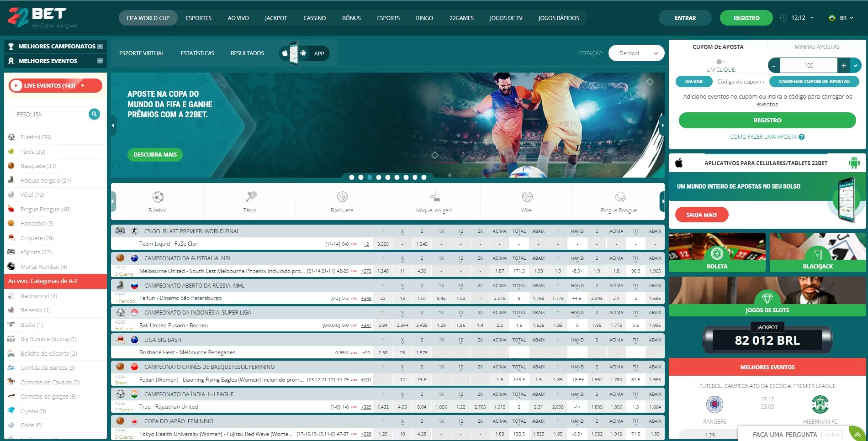Open Jogos Rápidos menu item

click(x=559, y=18)
